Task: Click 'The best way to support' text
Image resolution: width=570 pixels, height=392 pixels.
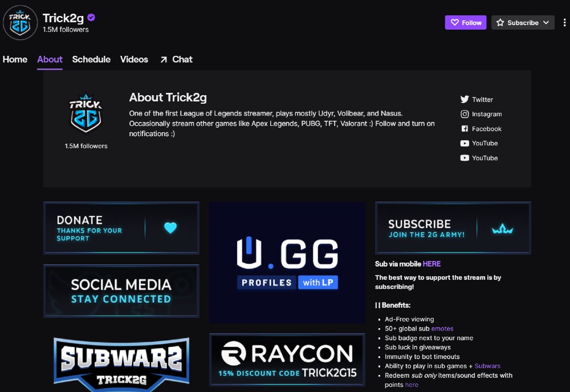Action: [438, 282]
